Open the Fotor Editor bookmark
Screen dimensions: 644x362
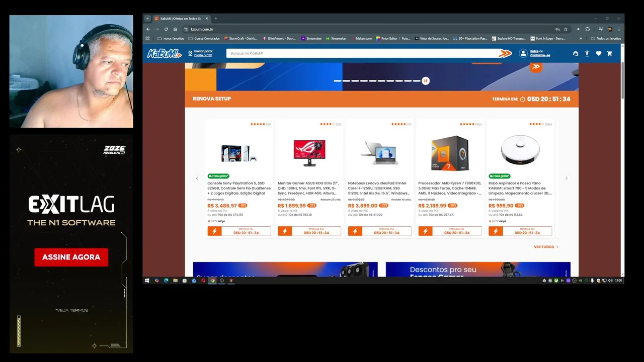[x=393, y=38]
